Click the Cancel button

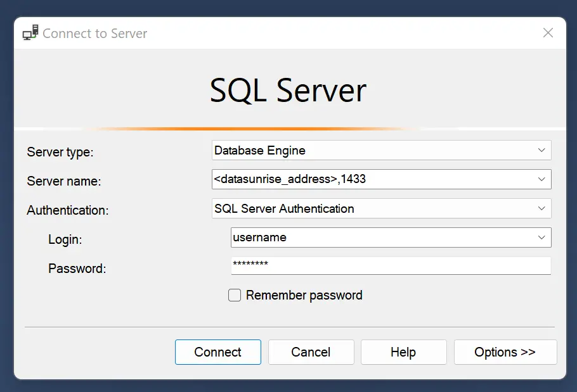pyautogui.click(x=311, y=352)
